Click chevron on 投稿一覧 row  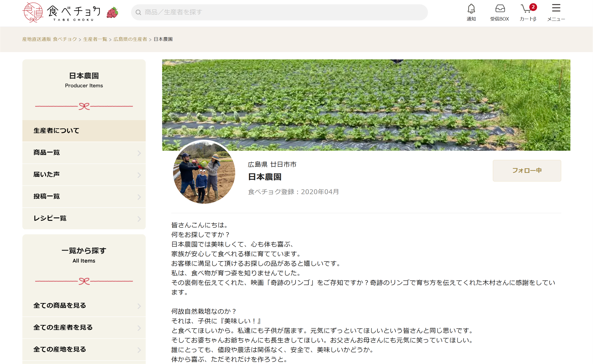pos(139,197)
